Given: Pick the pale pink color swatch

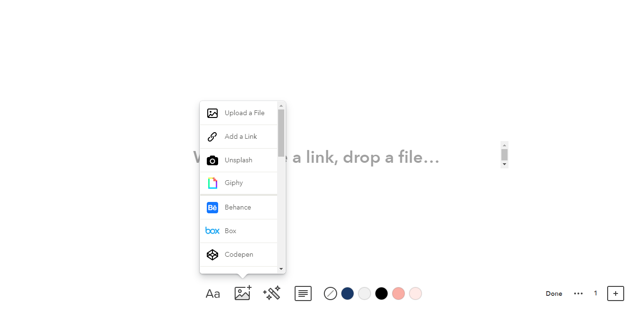Looking at the screenshot, I should pyautogui.click(x=415, y=293).
